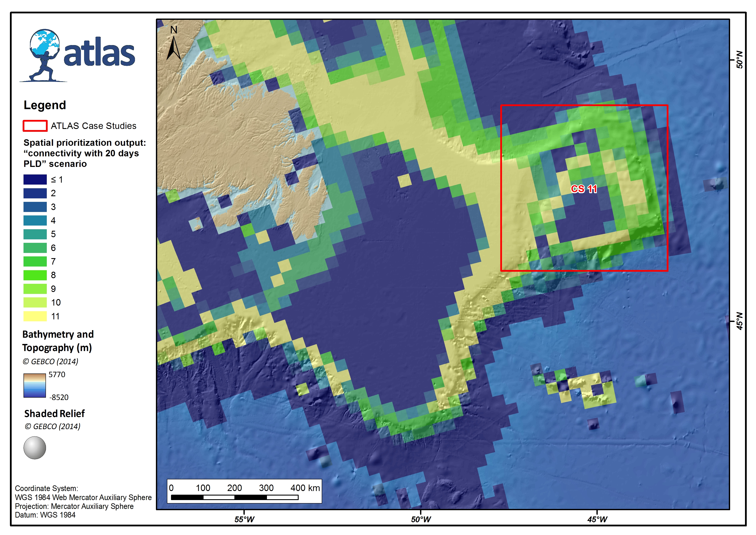Click the 45°N latitude label
The width and height of the screenshot is (756, 535).
pos(740,321)
